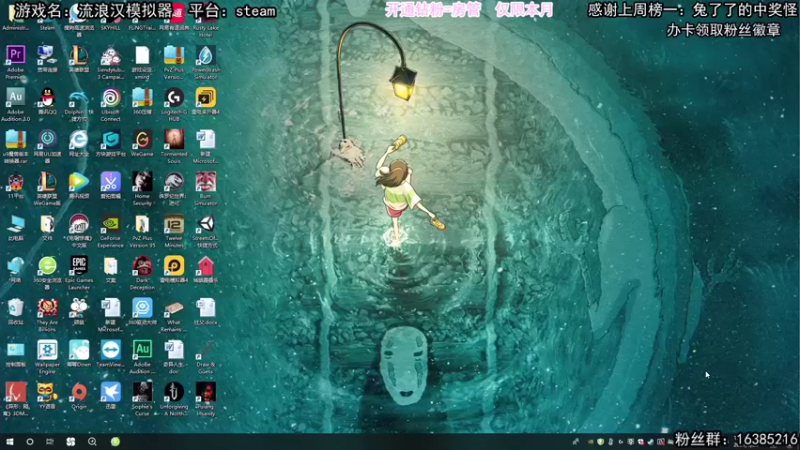Launch the QQ penguin icon
The height and width of the screenshot is (450, 800).
(47, 97)
